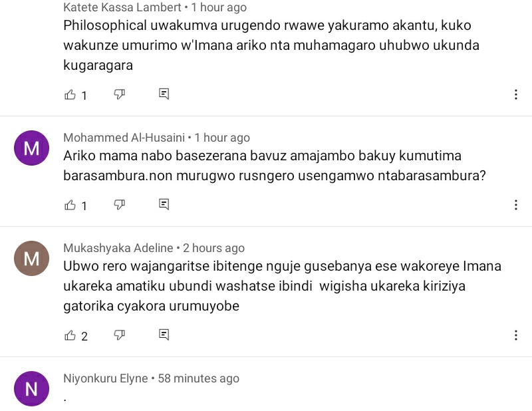Open options menu for Katete's comment
Viewport: 532px width, 411px height.
tap(516, 94)
